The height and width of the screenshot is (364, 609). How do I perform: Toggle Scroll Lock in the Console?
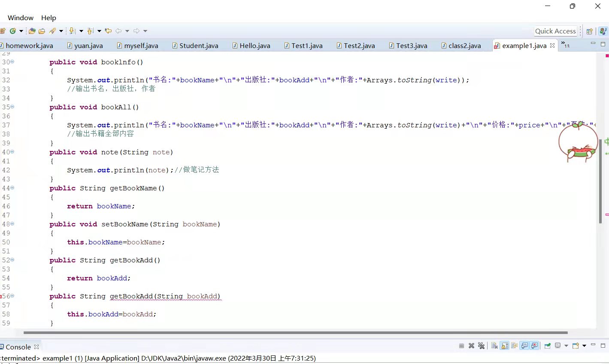(504, 347)
